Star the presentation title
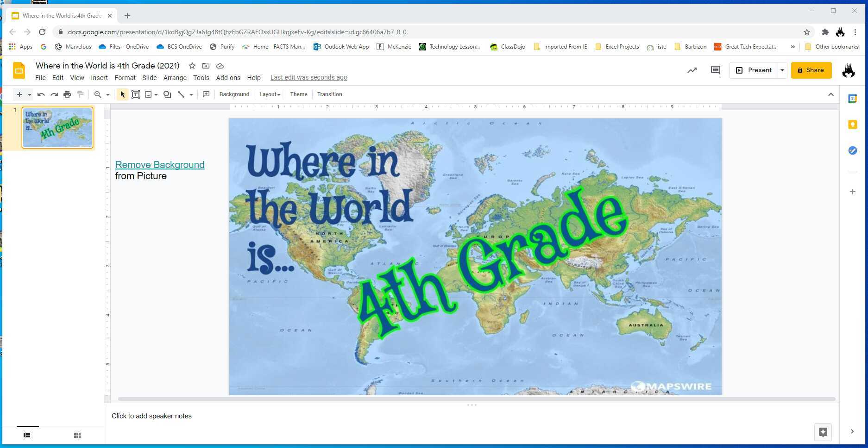The image size is (868, 448). pyautogui.click(x=192, y=66)
